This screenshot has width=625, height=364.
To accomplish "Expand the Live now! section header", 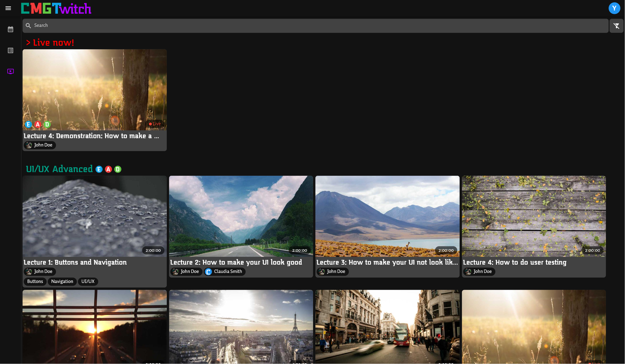I will 50,42.
